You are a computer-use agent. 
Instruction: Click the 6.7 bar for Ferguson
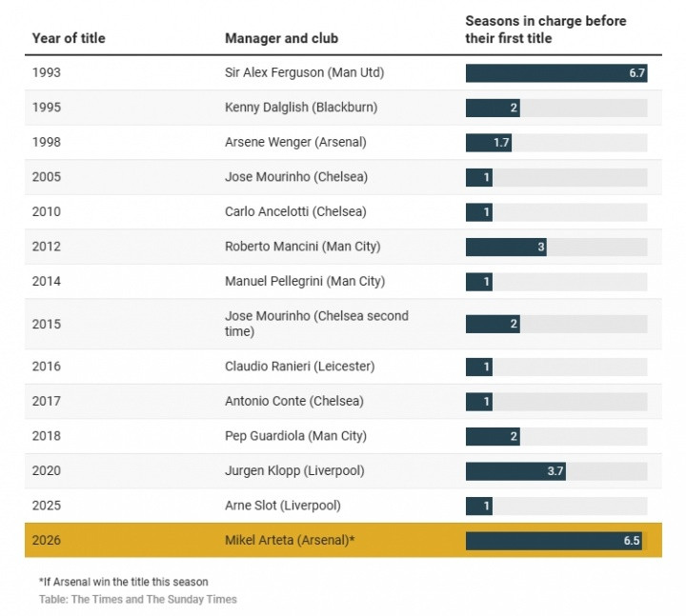point(556,73)
